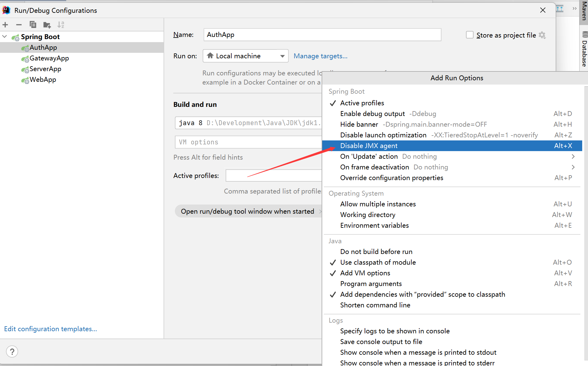Open the Manage targets link
The width and height of the screenshot is (588, 366).
pos(320,56)
